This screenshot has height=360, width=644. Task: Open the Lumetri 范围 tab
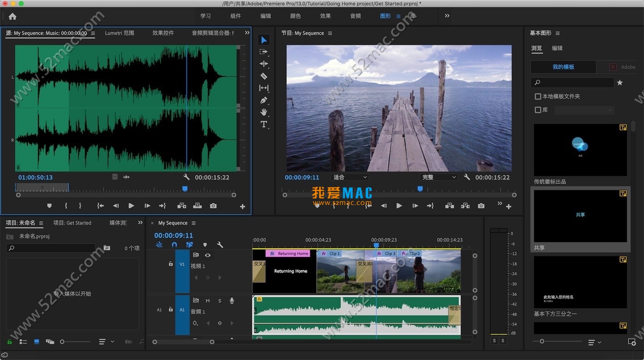tap(119, 33)
